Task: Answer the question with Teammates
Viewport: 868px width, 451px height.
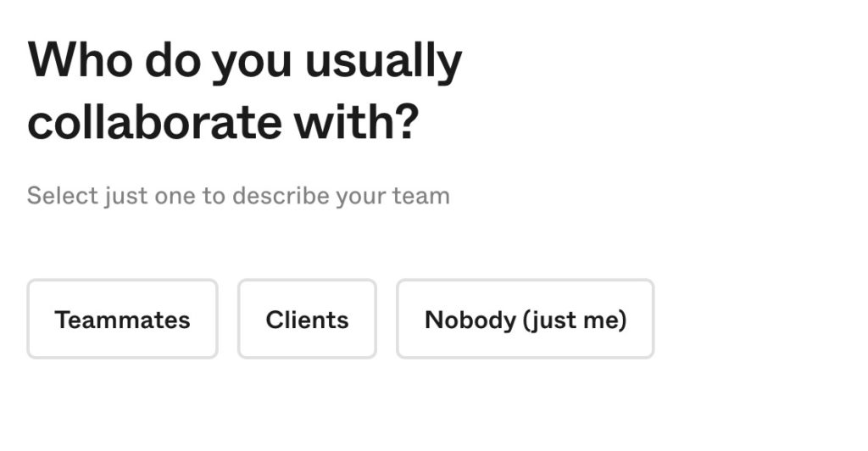Action: (x=122, y=320)
